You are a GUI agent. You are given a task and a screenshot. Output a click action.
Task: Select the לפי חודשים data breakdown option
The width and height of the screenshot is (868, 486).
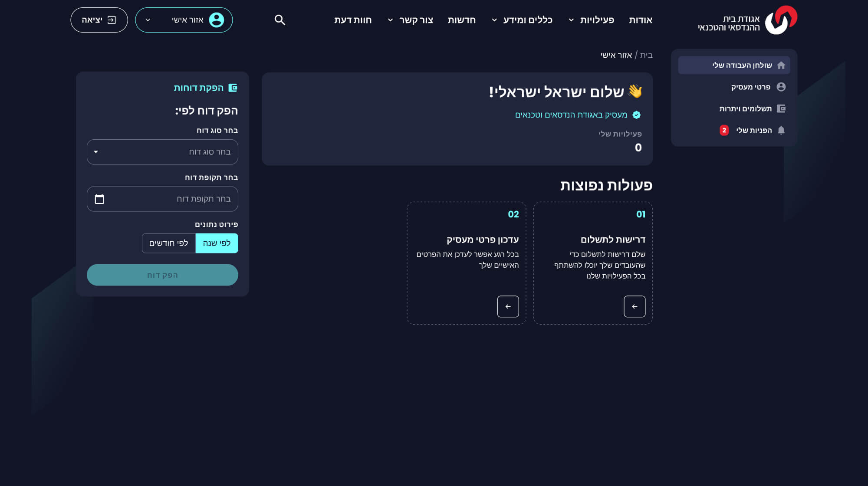tap(169, 243)
